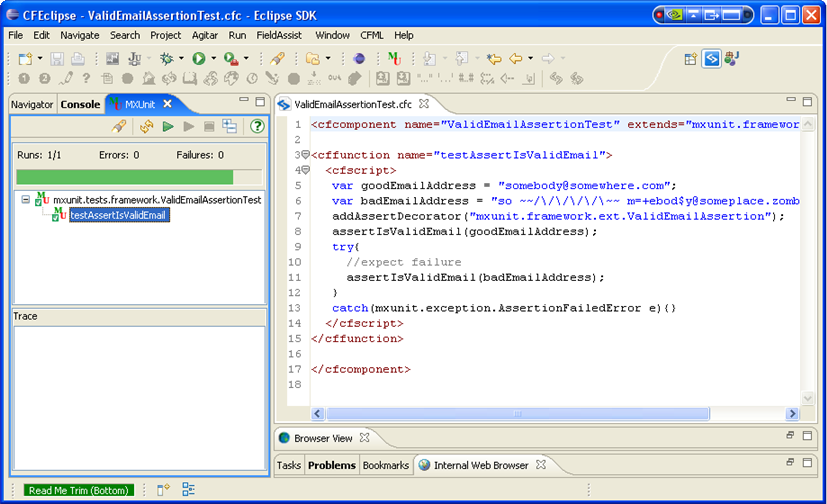
Task: Click the External Tools run icon
Action: point(230,59)
